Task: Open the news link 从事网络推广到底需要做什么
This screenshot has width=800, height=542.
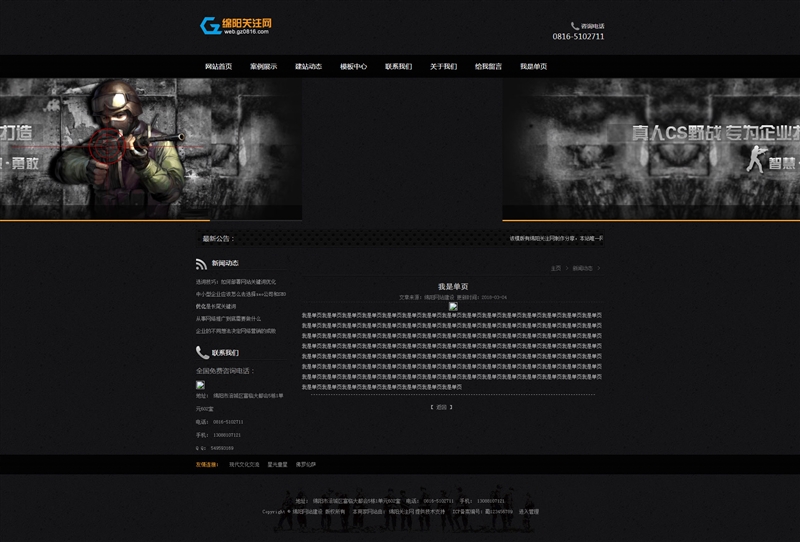Action: (228, 318)
